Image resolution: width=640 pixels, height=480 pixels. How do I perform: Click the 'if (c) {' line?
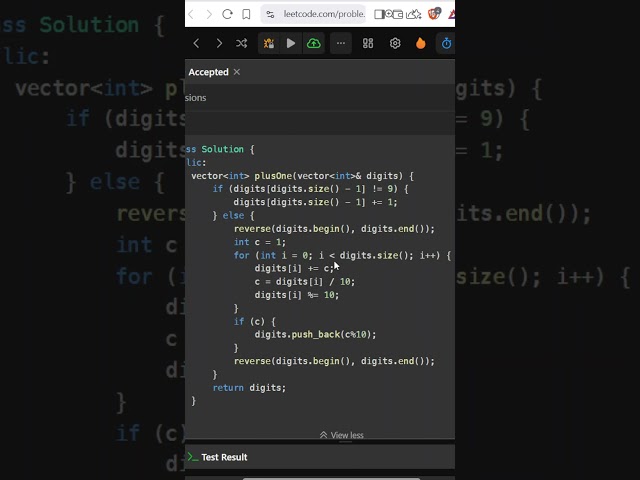click(x=255, y=322)
